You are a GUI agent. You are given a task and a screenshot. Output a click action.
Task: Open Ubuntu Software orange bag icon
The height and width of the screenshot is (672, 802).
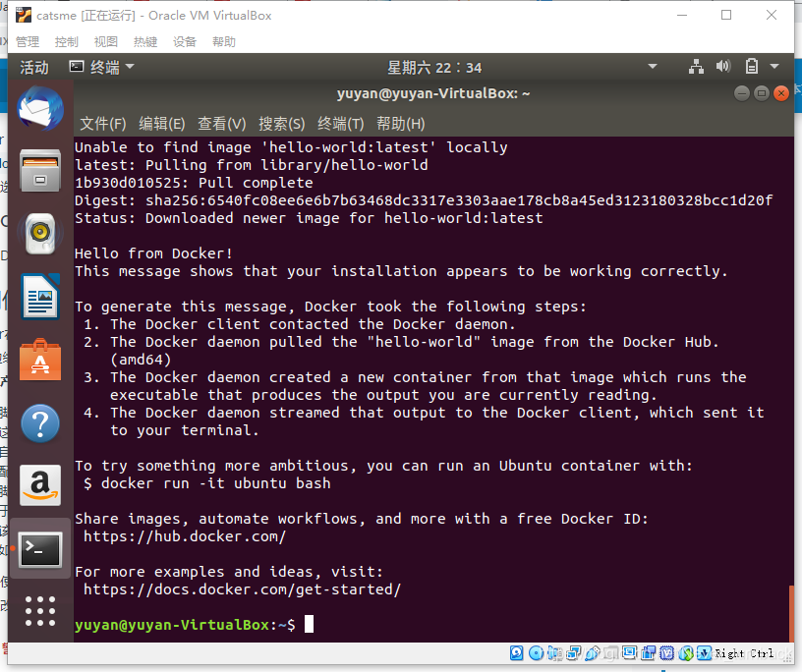pyautogui.click(x=40, y=360)
